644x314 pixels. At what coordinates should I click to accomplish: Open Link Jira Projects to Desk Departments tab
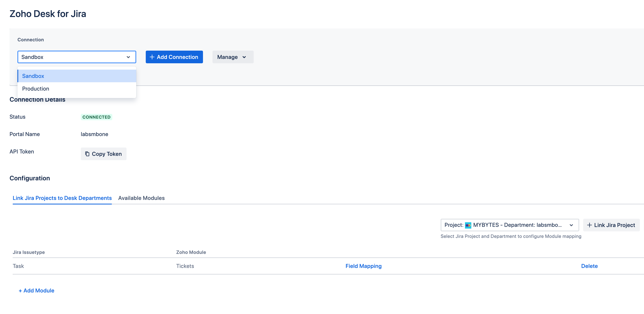(62, 198)
